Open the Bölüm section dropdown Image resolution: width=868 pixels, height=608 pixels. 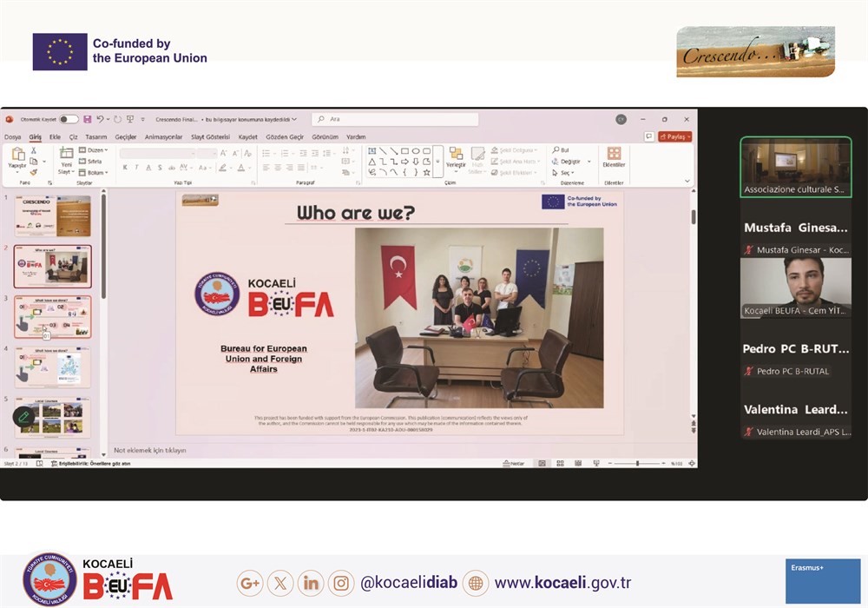click(93, 173)
